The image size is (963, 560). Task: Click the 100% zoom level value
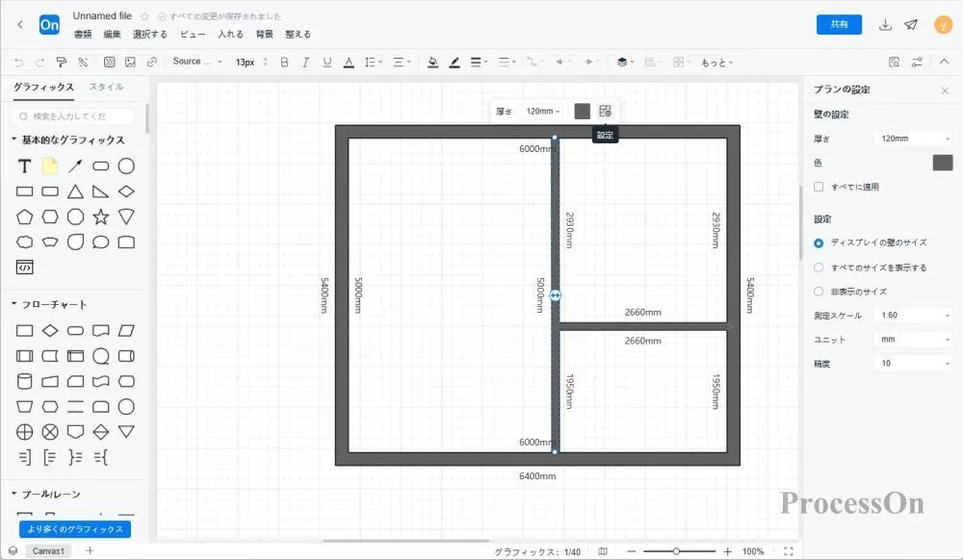(x=753, y=551)
